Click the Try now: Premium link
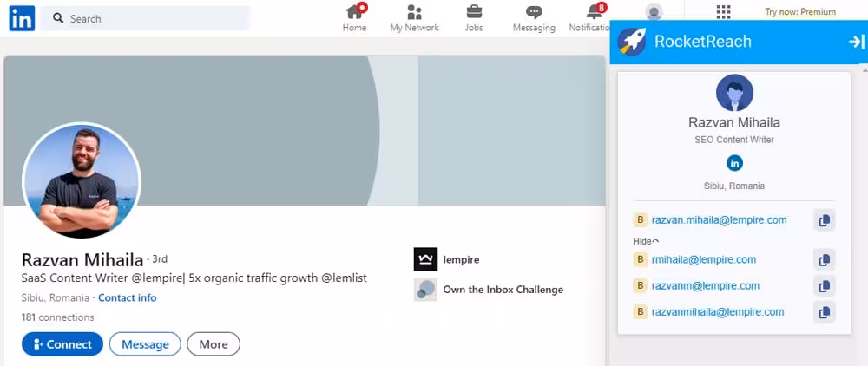The height and width of the screenshot is (366, 868). (x=800, y=12)
